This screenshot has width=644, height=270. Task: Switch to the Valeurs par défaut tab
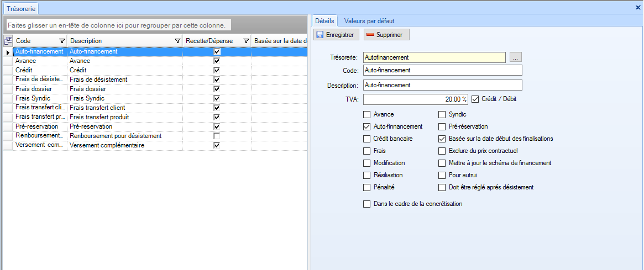(x=369, y=21)
